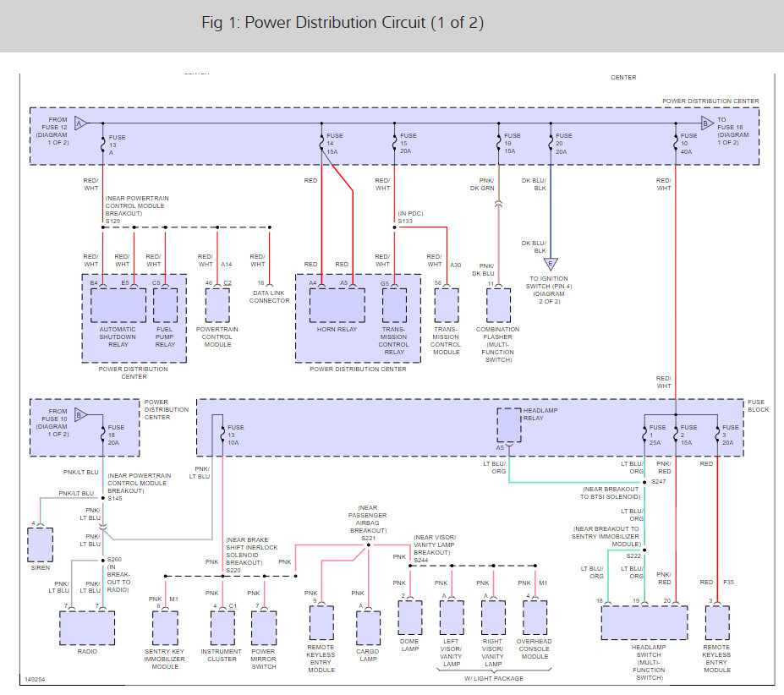Click the triangle connector A from Fuse 12
This screenshot has width=784, height=695.
(x=80, y=123)
